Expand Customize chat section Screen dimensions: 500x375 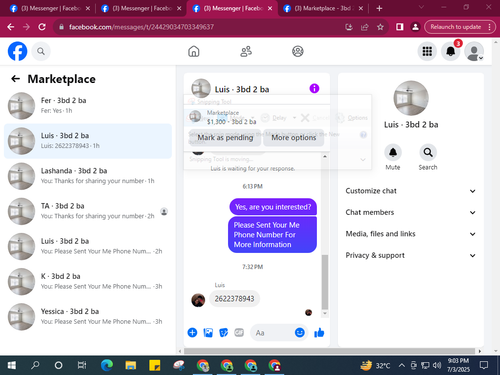[x=411, y=191]
